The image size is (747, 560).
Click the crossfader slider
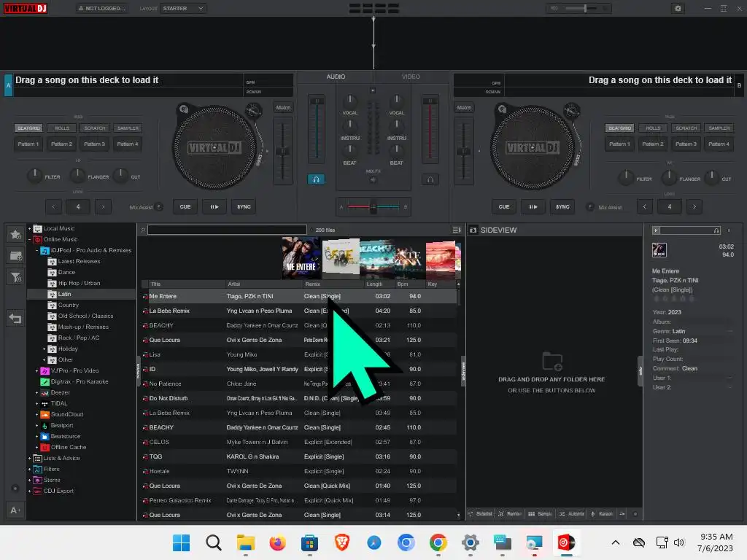[x=373, y=206]
